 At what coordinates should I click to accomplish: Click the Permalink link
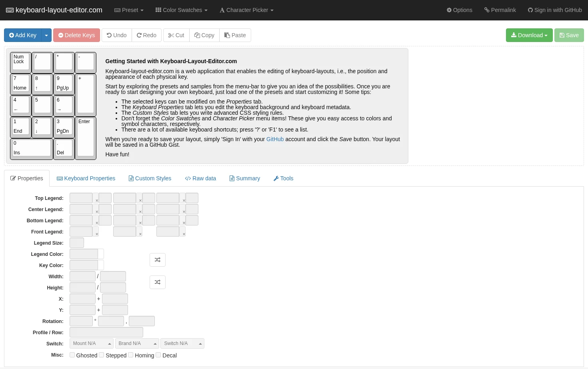pyautogui.click(x=500, y=10)
